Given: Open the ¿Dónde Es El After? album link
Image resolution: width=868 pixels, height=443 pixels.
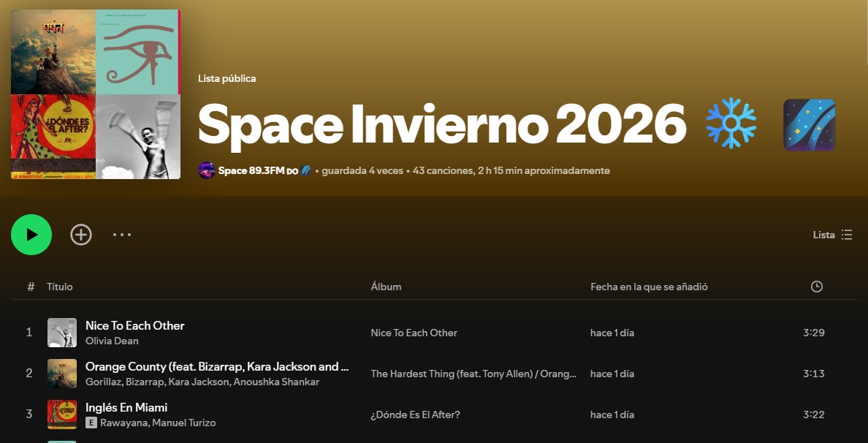Looking at the screenshot, I should click(415, 414).
